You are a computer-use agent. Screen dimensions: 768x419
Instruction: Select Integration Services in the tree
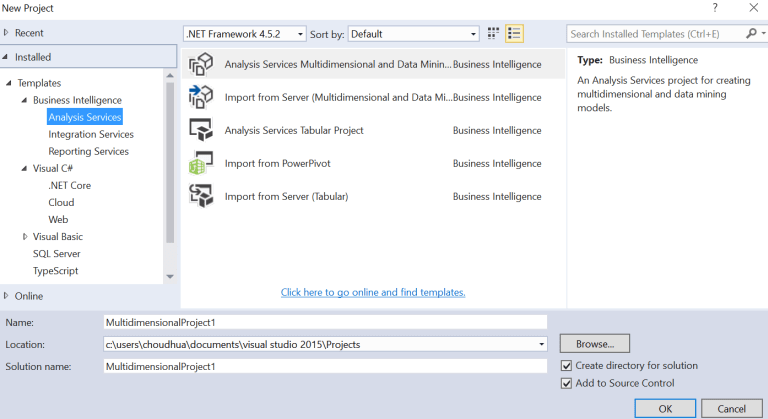point(90,134)
